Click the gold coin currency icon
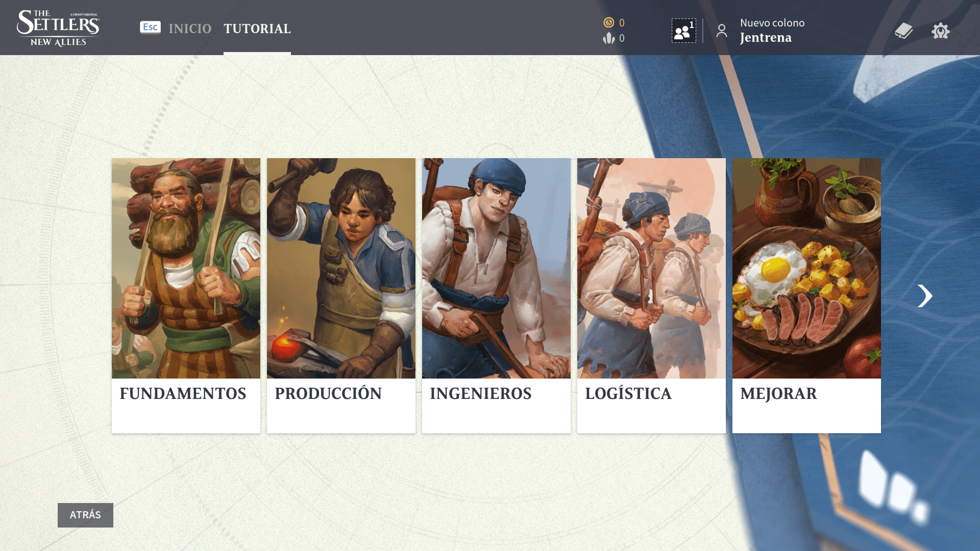 point(608,22)
